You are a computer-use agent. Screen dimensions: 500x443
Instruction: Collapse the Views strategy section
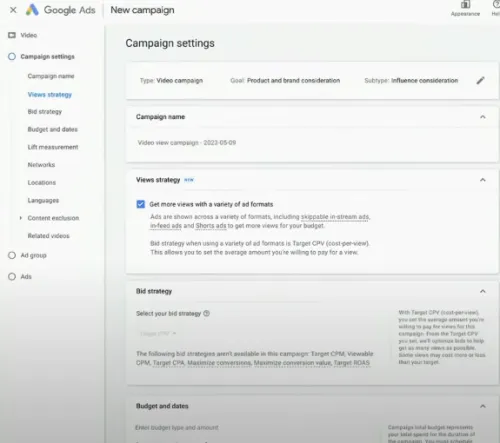click(x=482, y=180)
